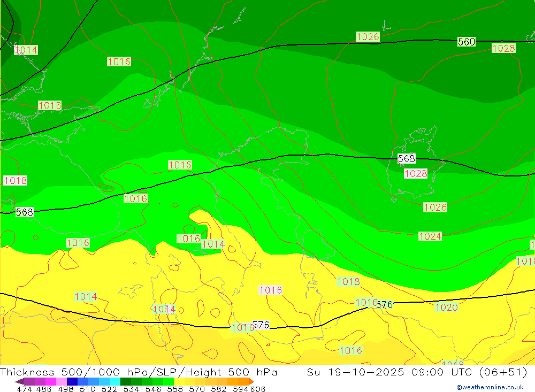This screenshot has height=392, width=535.
Task: Click the dark blue legend swatch
Action: 72,381
